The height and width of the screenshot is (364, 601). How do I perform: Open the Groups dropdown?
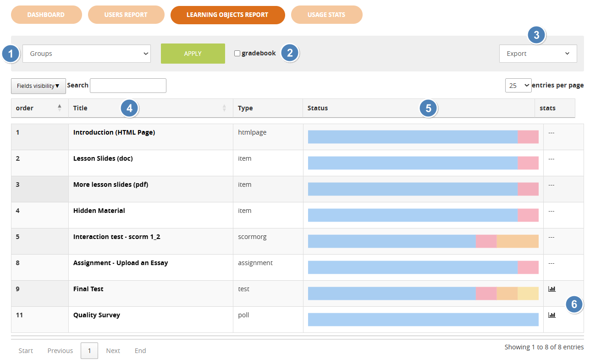pyautogui.click(x=87, y=54)
